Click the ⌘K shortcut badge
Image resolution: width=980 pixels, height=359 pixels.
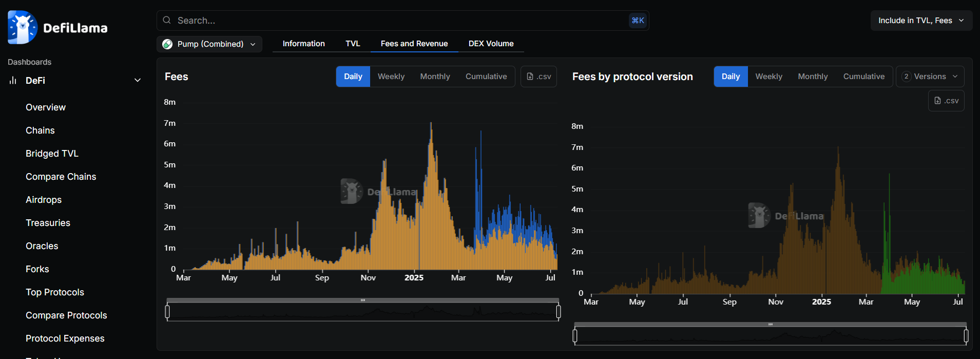coord(638,21)
